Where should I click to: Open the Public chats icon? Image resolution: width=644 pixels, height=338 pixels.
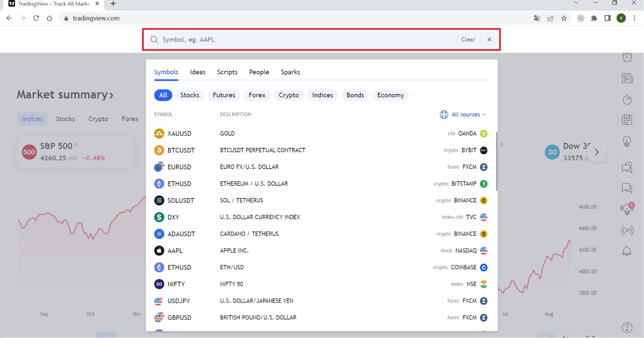click(x=627, y=168)
